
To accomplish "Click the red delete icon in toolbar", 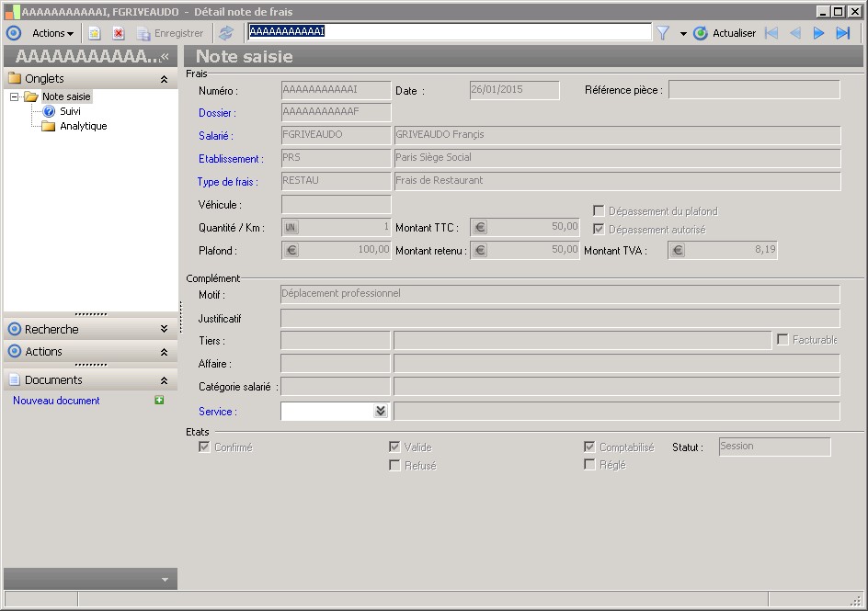I will pyautogui.click(x=119, y=33).
